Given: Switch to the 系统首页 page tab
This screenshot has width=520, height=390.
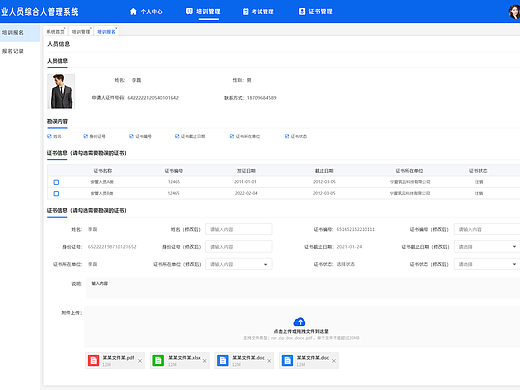Looking at the screenshot, I should coord(55,32).
